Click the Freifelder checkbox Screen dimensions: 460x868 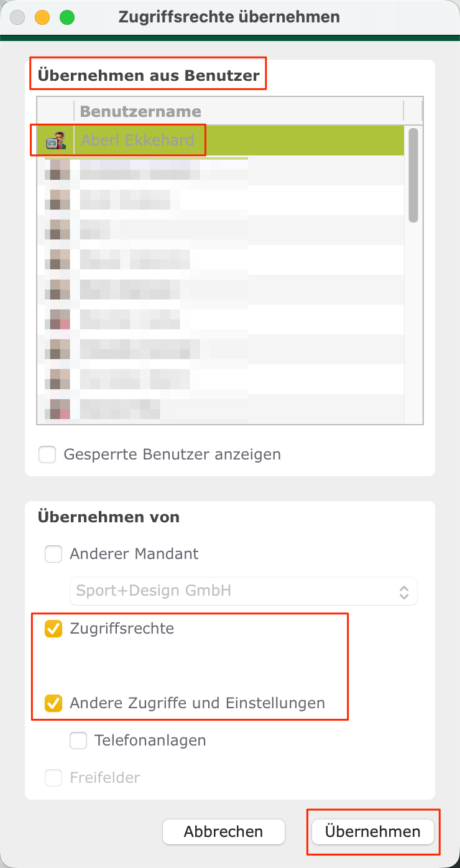pyautogui.click(x=53, y=778)
